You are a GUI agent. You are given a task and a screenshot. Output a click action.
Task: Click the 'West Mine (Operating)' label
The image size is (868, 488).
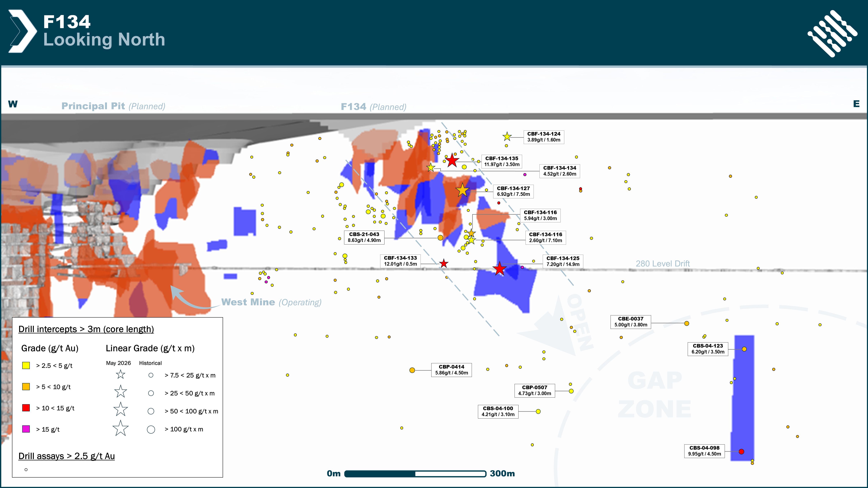coord(271,302)
